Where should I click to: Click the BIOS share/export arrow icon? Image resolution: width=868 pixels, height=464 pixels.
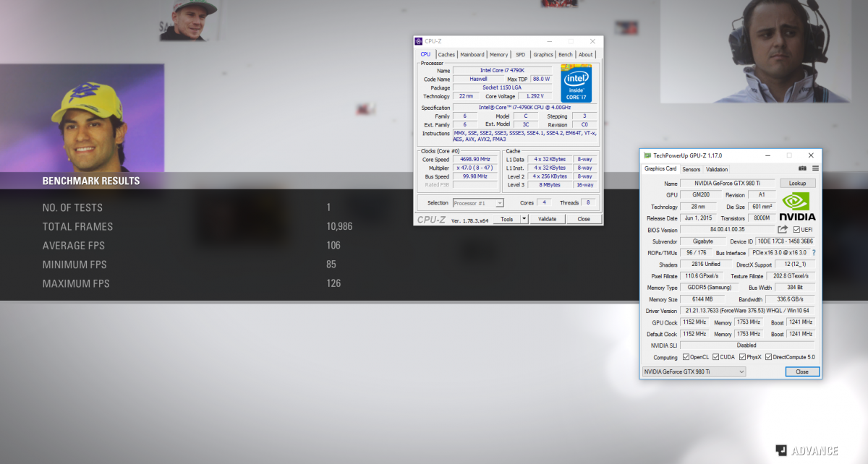pos(783,230)
